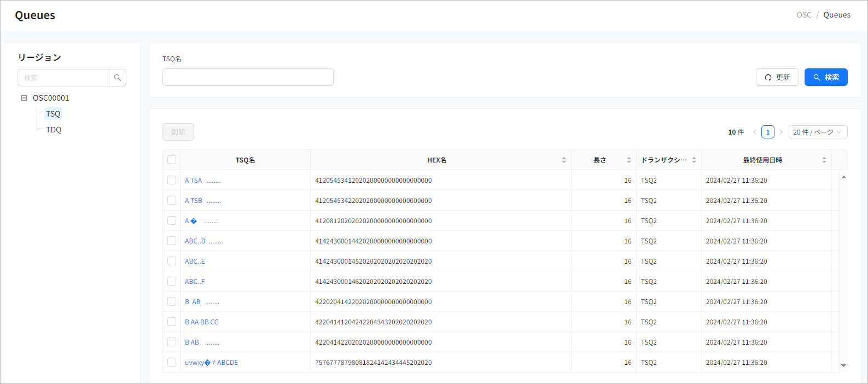Click the 更新 refresh button

[x=777, y=77]
